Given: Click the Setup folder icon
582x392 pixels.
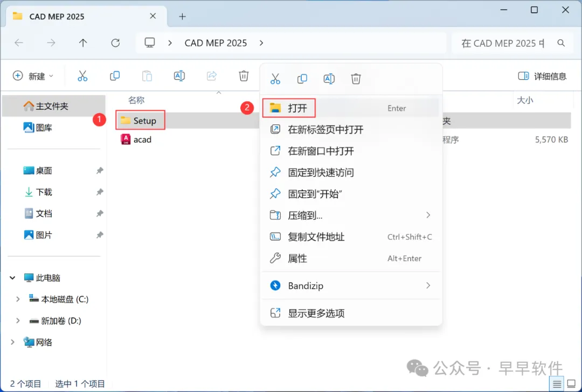Looking at the screenshot, I should [126, 120].
